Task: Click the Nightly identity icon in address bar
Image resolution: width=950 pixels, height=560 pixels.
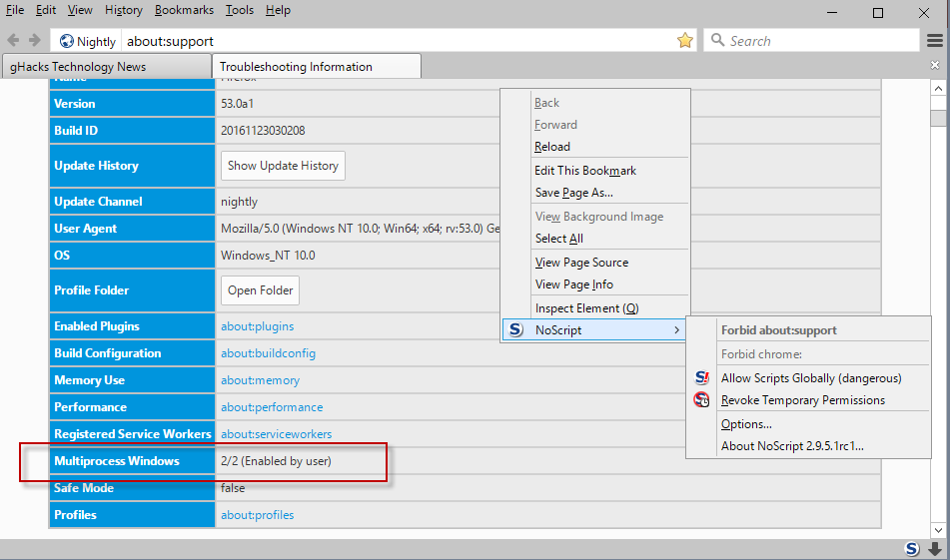Action: (x=67, y=41)
